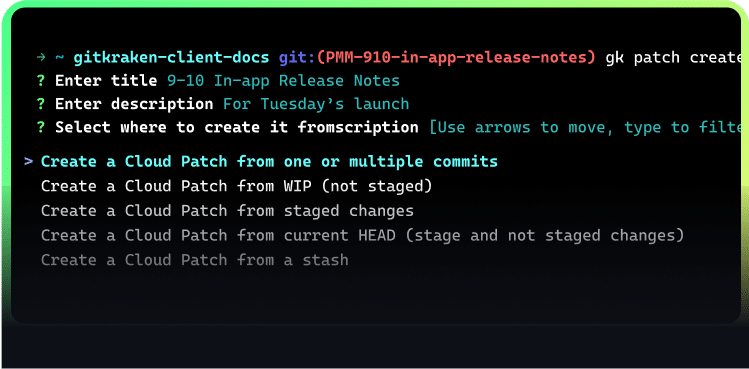749x369 pixels.
Task: Select Create a Cloud Patch from commits option
Action: pyautogui.click(x=269, y=162)
